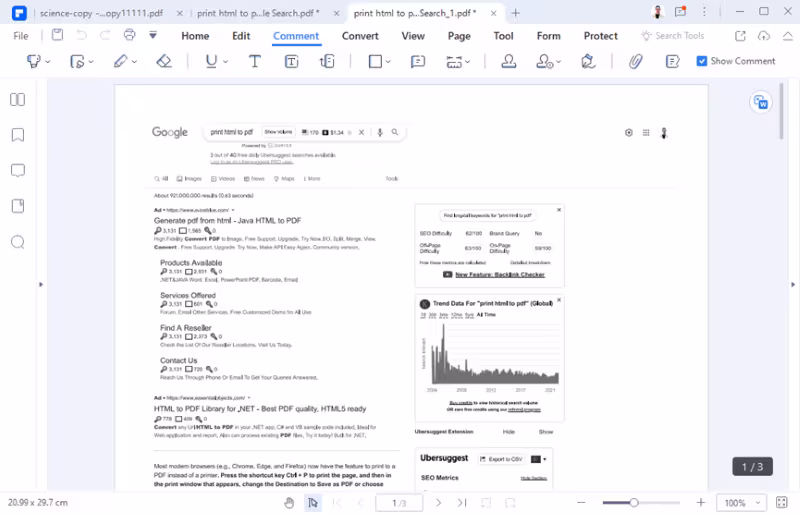This screenshot has height=514, width=800.
Task: Select the highlighter tool
Action: pos(33,61)
